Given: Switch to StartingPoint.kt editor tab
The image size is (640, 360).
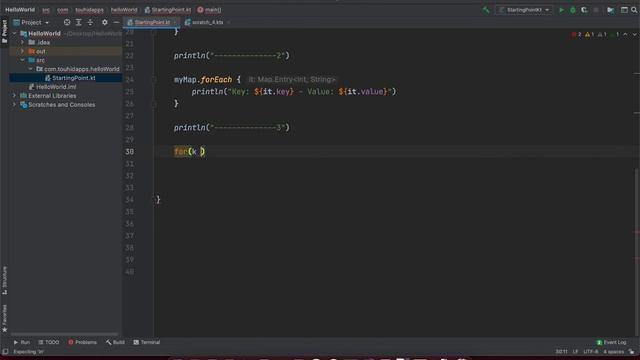Looking at the screenshot, I should click(x=152, y=22).
